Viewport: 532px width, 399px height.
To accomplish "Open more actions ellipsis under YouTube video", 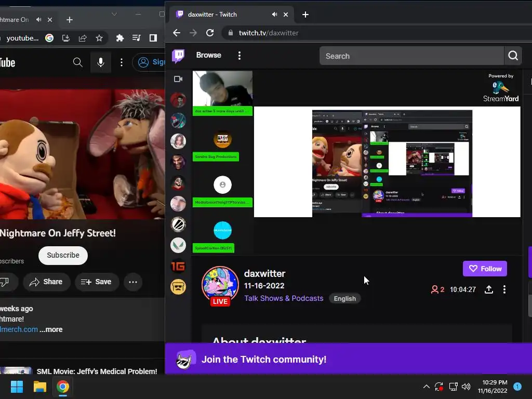I will point(133,282).
